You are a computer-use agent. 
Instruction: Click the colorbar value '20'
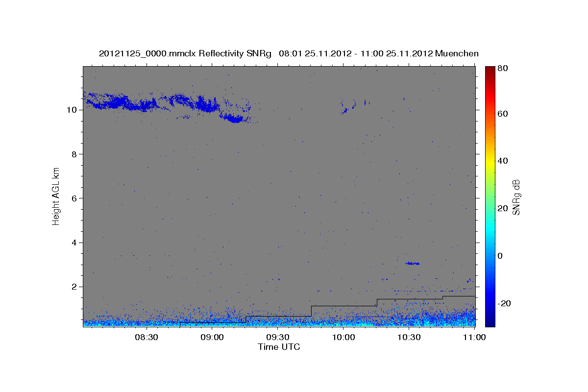(503, 208)
